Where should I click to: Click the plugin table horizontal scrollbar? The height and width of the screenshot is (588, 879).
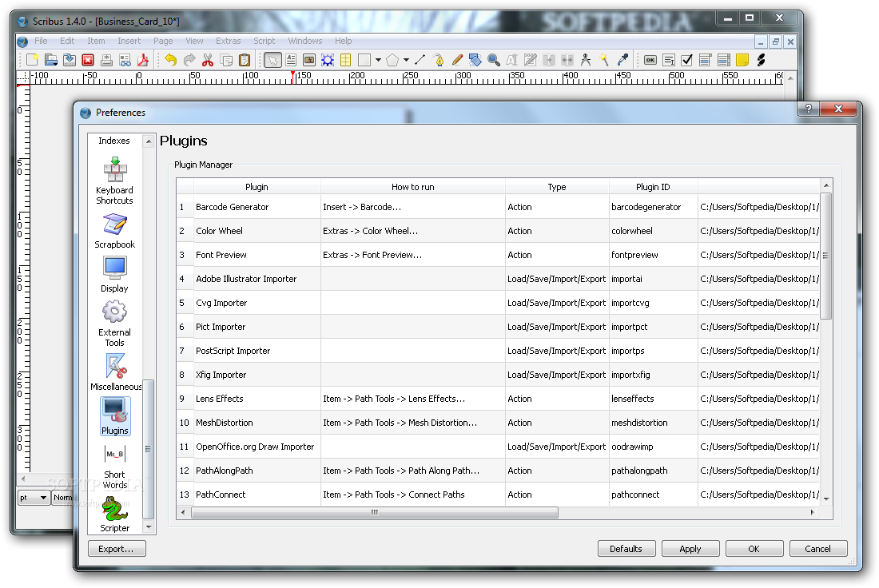pos(375,512)
